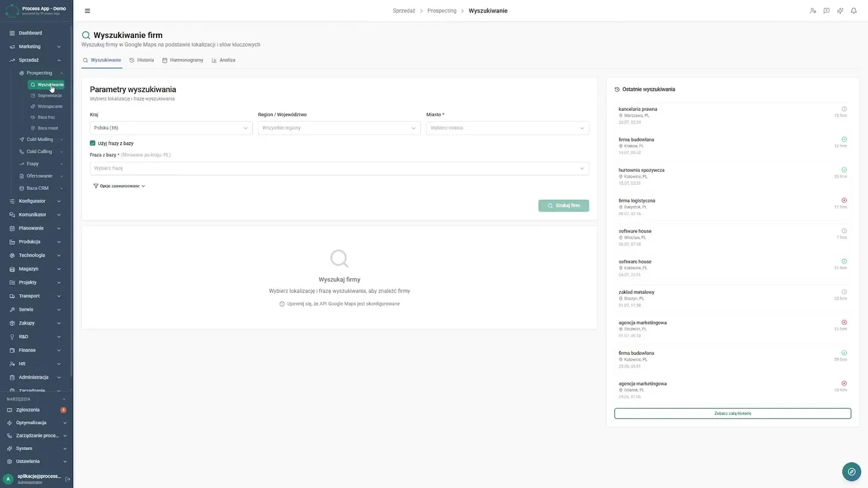Collapse the Sprzedaż sidebar section
Image resolution: width=868 pixels, height=488 pixels.
point(36,60)
